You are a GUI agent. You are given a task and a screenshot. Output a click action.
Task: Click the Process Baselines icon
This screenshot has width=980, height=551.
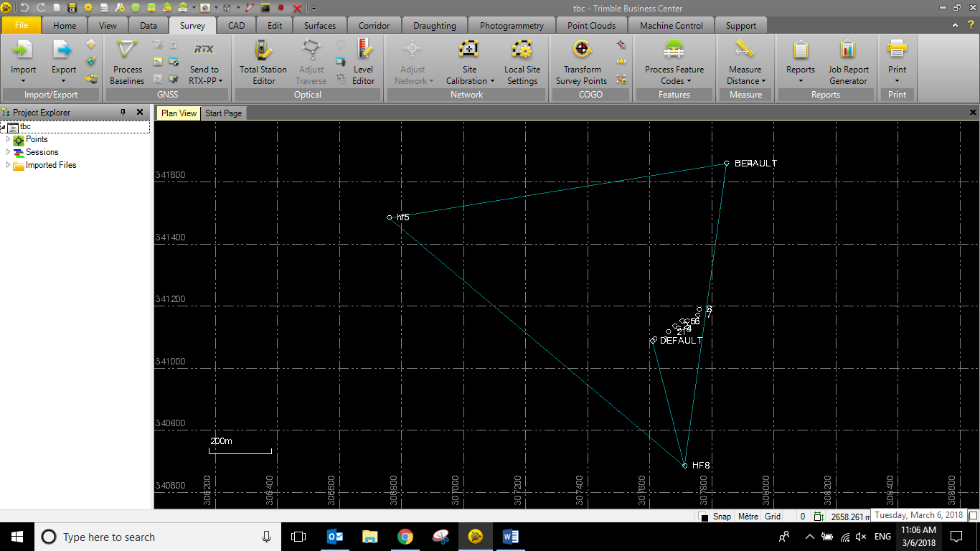coord(127,50)
